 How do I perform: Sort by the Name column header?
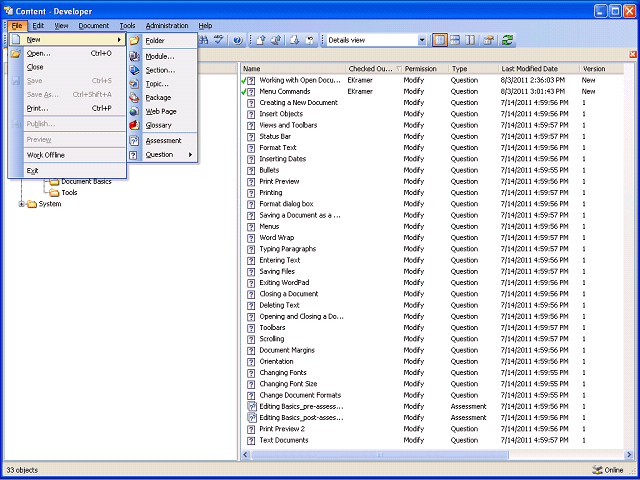293,69
